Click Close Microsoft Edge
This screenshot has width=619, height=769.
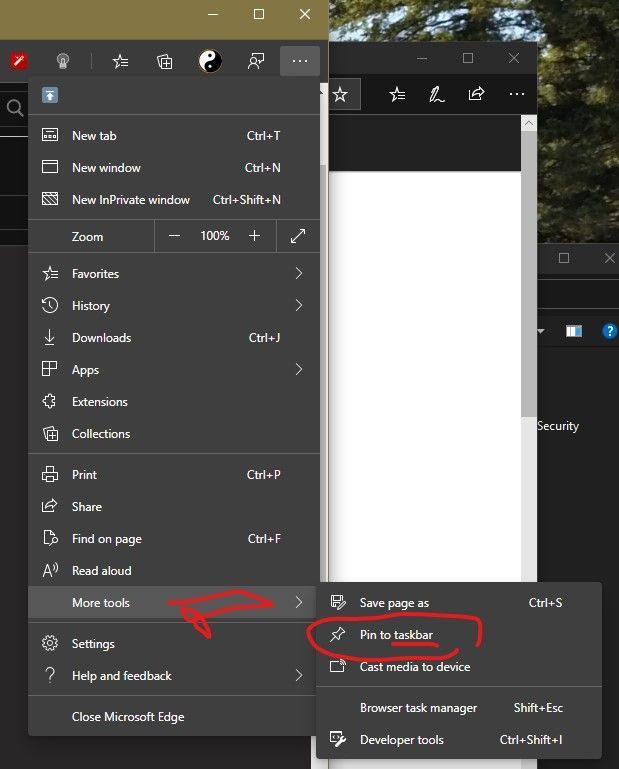coord(172,717)
